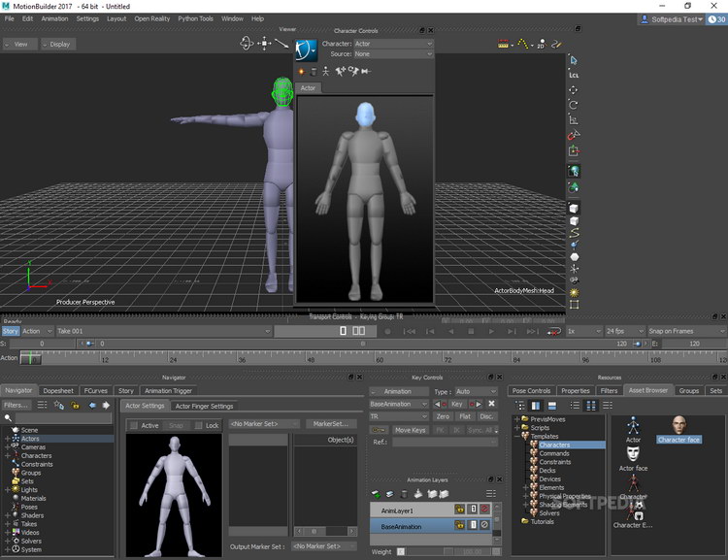Select the camera pan/travelling tool in viewer
728x560 pixels.
click(264, 44)
